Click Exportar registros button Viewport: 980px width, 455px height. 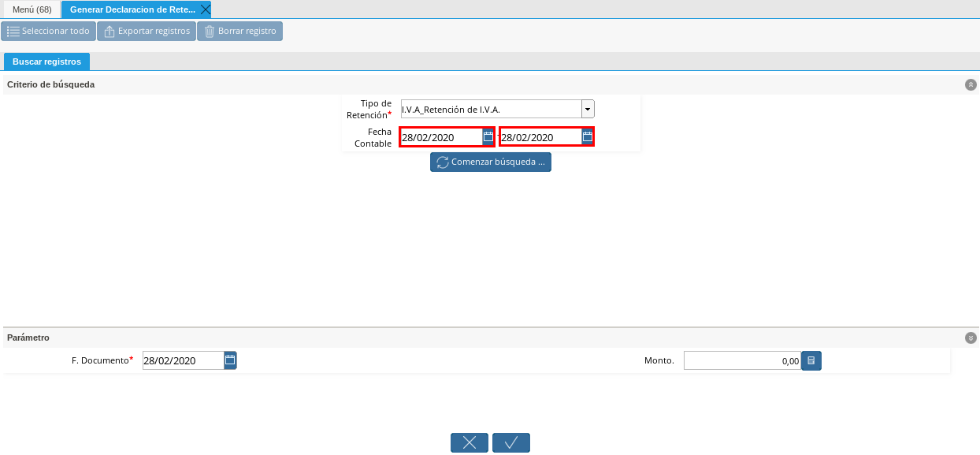point(147,32)
